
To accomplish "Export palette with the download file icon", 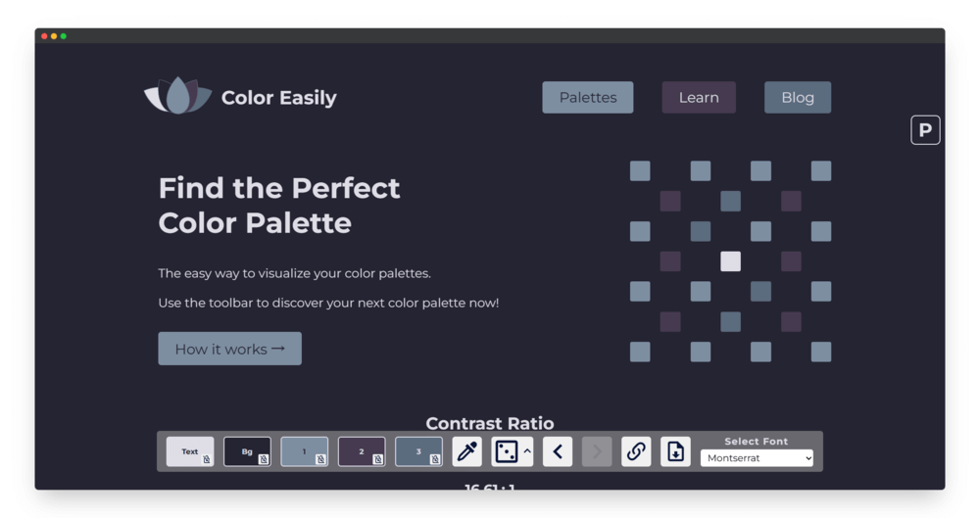I will coord(675,451).
